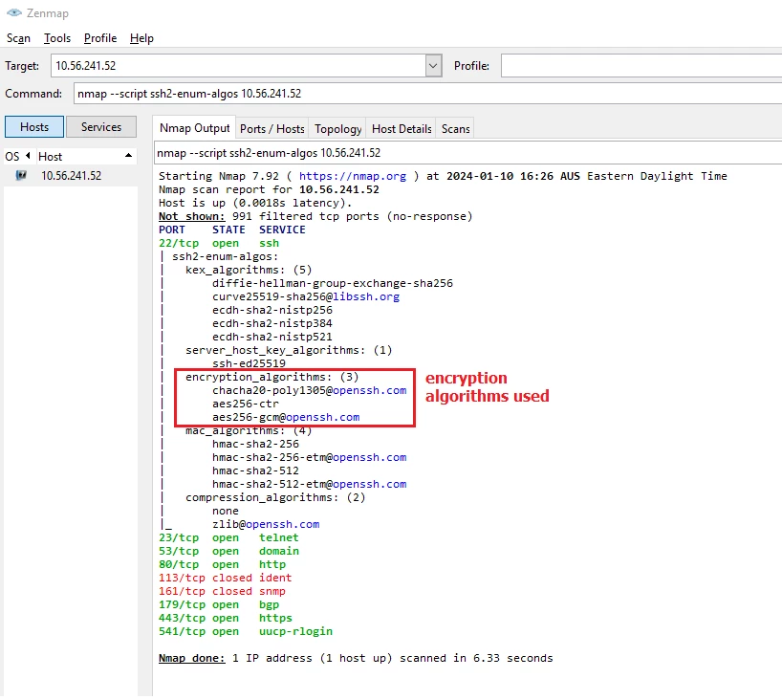Image resolution: width=782 pixels, height=700 pixels.
Task: Click 'kex_algorithms: (5)' heading text
Action: [249, 270]
